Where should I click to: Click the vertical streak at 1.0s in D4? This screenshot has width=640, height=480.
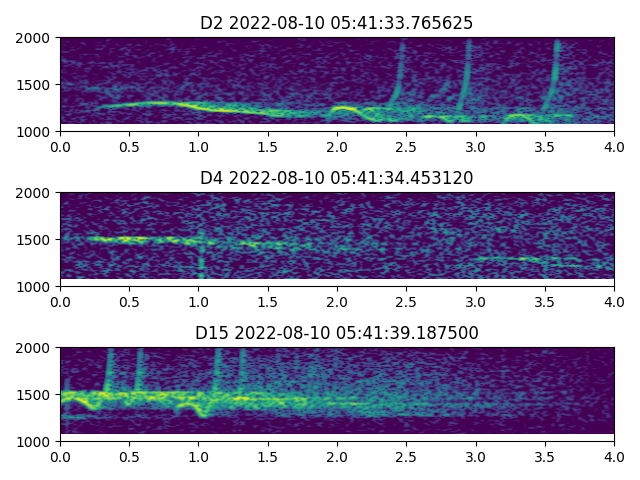pos(201,255)
